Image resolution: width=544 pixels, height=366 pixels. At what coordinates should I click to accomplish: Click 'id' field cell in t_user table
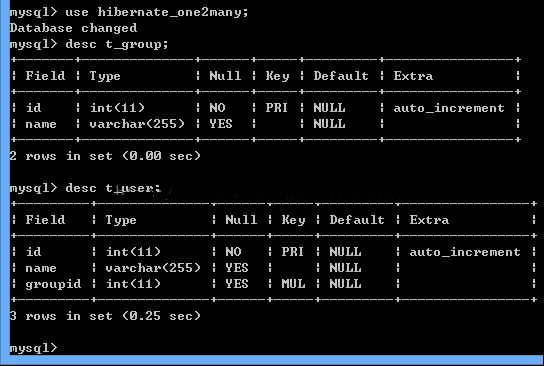(34, 252)
